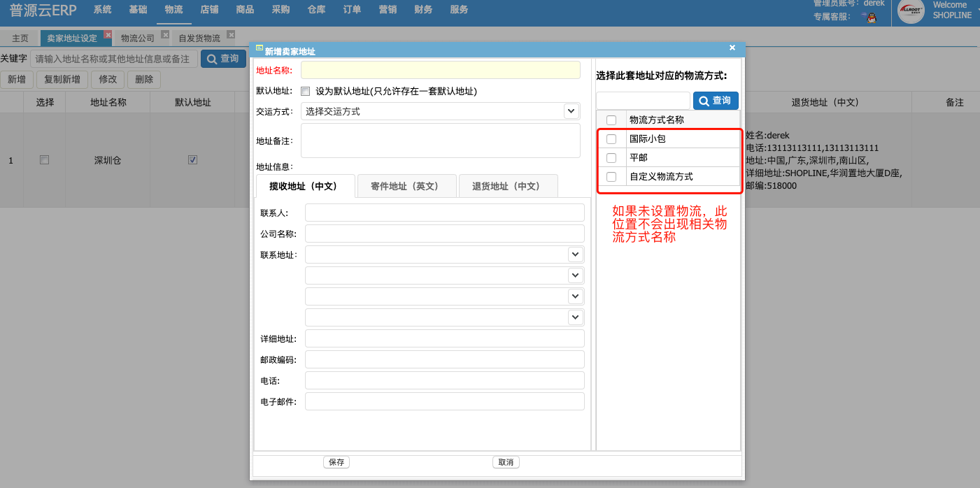
Task: Click the 查询 button beside keyword field
Action: pyautogui.click(x=223, y=59)
